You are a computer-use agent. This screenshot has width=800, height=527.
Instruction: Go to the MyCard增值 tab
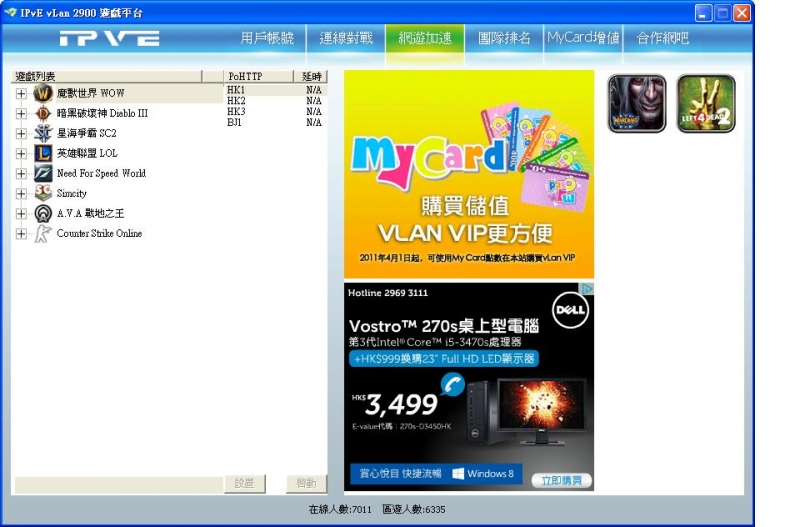(x=583, y=38)
